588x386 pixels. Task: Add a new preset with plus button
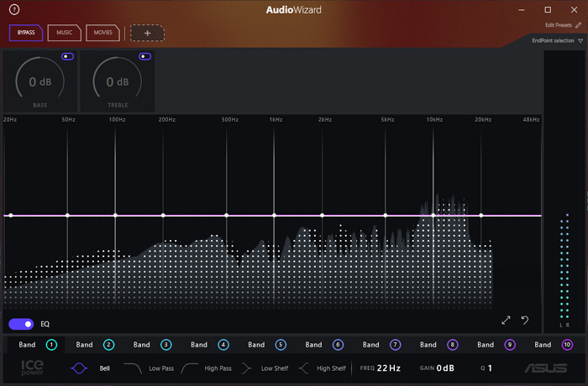pos(147,33)
